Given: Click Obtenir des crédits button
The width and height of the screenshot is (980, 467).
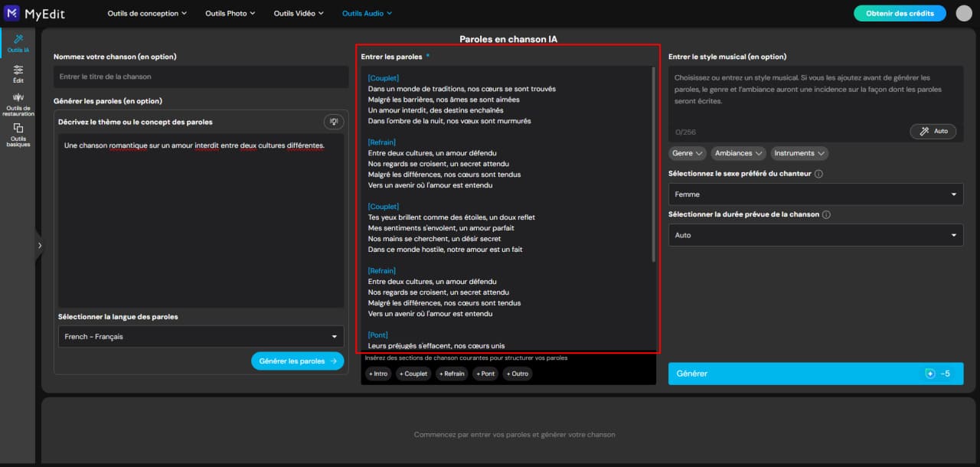Looking at the screenshot, I should [900, 13].
